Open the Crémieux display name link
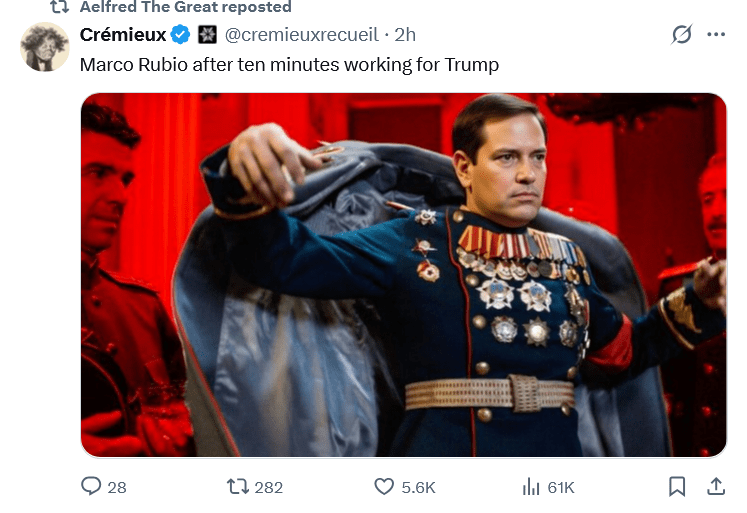The image size is (747, 513). [123, 35]
